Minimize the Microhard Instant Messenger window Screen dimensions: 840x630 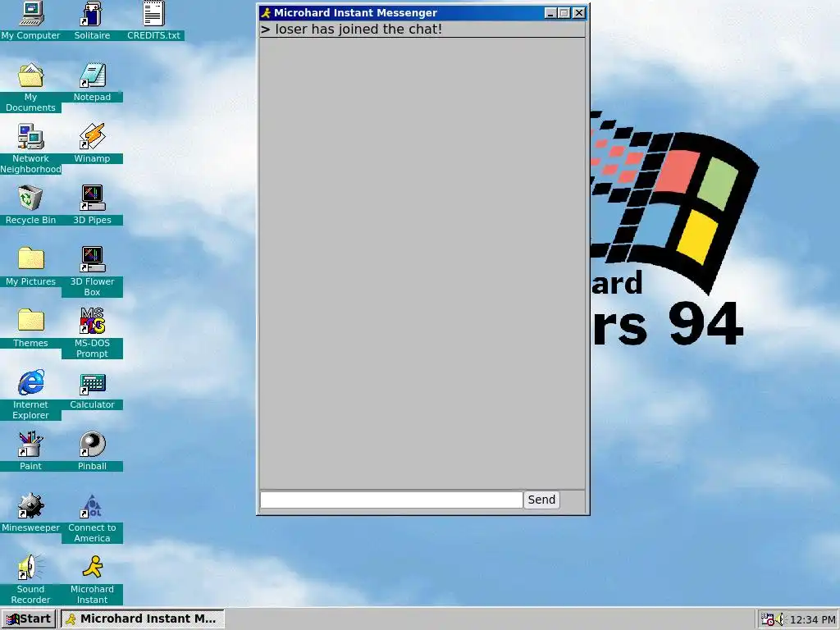coord(550,13)
